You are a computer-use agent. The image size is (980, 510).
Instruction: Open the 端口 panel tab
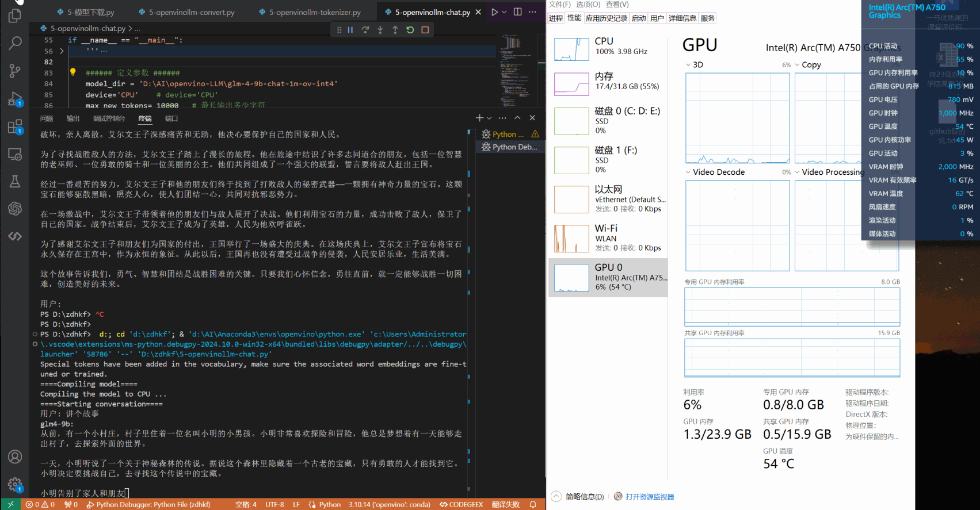coord(171,118)
